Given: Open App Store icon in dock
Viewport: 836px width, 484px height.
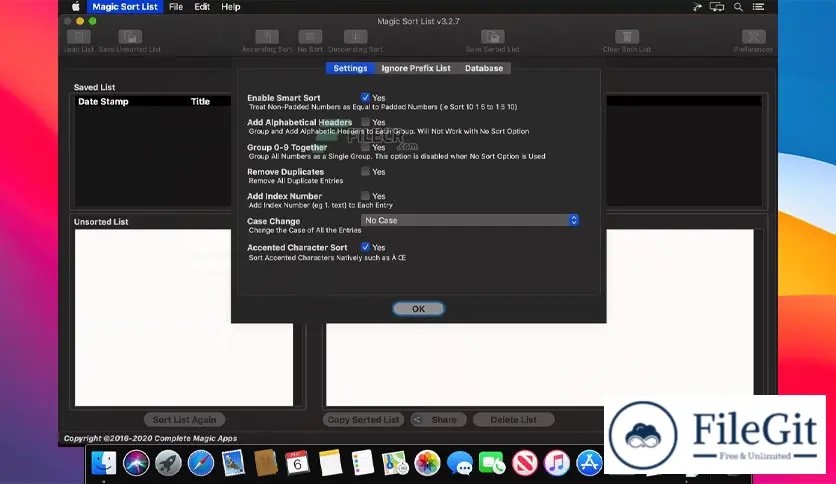Looking at the screenshot, I should click(589, 463).
